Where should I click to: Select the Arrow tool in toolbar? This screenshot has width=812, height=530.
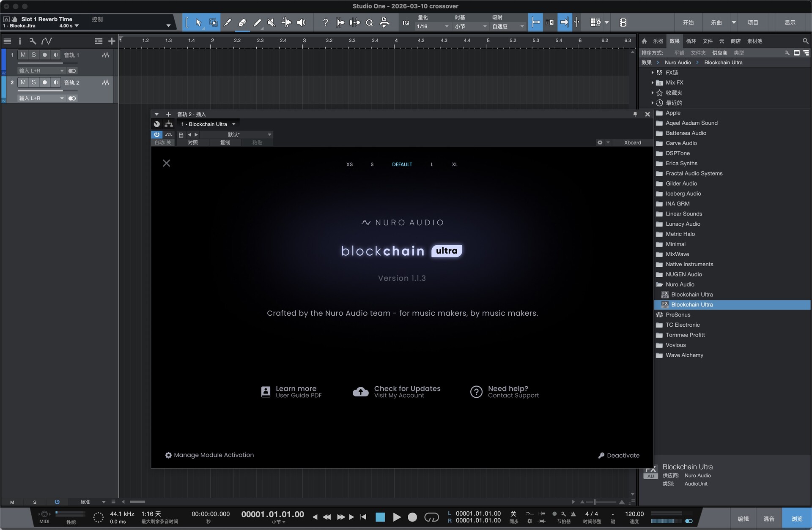(x=198, y=22)
